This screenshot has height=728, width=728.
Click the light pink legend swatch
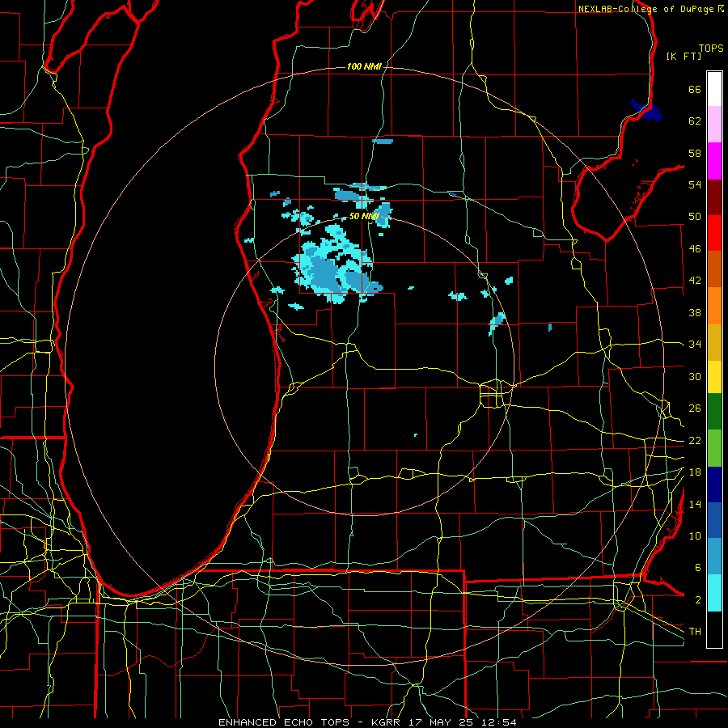[x=714, y=125]
